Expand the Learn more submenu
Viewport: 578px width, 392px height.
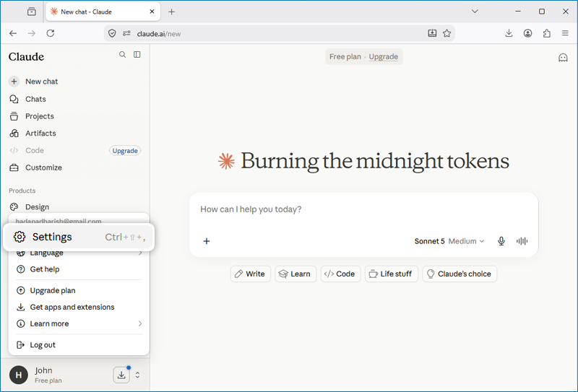click(79, 323)
